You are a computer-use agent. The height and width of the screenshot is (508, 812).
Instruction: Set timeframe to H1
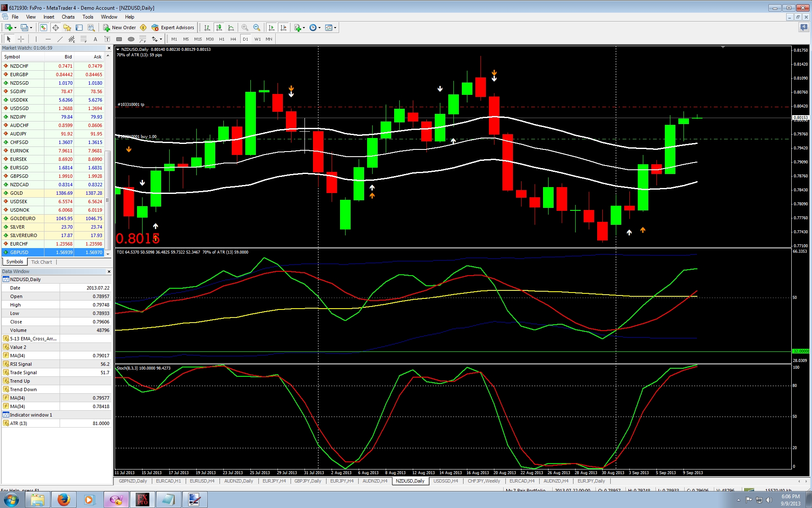(x=222, y=39)
